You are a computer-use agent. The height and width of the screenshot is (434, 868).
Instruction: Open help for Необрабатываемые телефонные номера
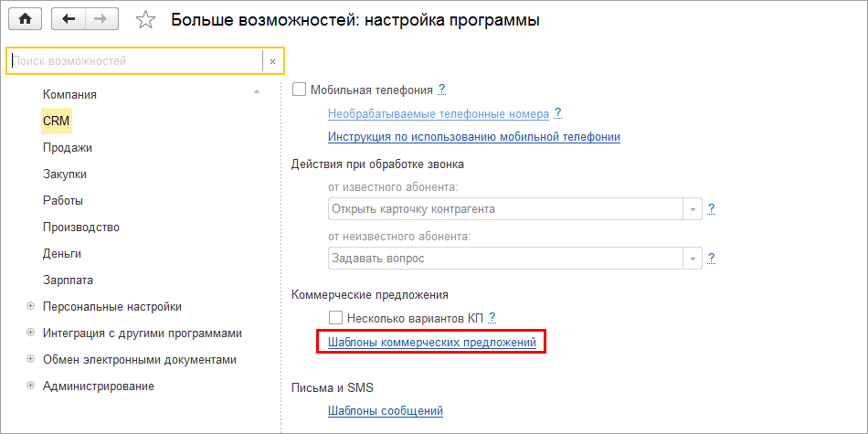pos(557,113)
